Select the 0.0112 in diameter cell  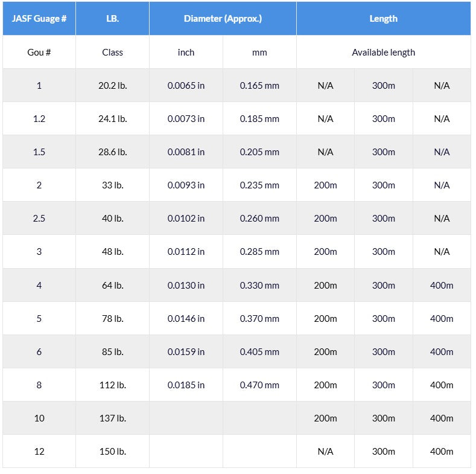pyautogui.click(x=186, y=252)
